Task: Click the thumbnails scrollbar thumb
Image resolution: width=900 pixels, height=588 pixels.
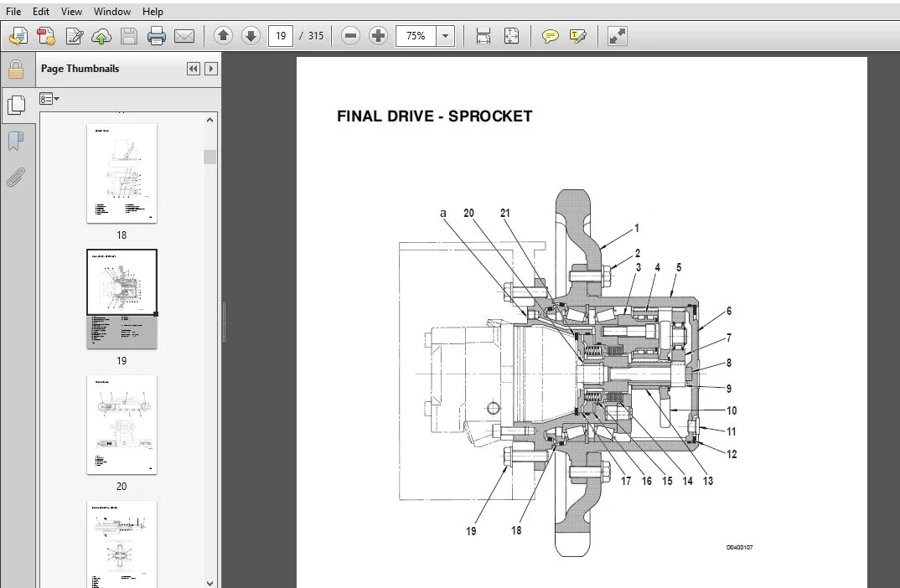Action: pyautogui.click(x=210, y=157)
